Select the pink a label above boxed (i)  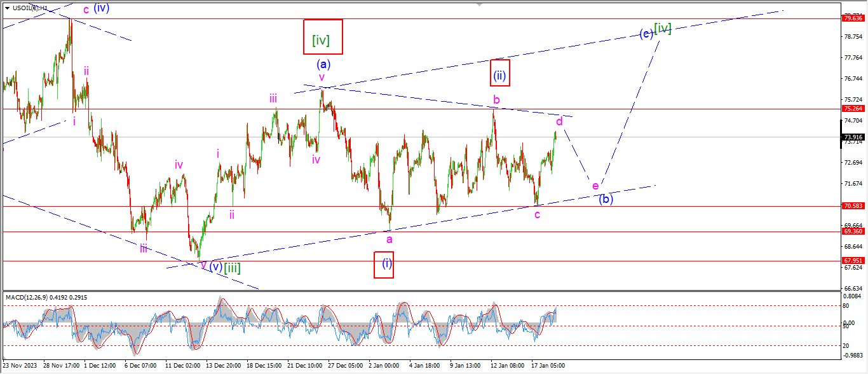point(390,239)
